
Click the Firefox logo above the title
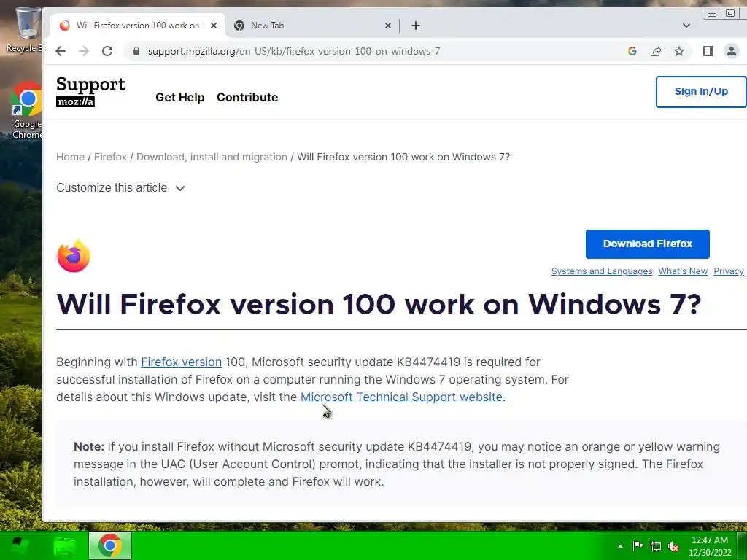tap(74, 256)
